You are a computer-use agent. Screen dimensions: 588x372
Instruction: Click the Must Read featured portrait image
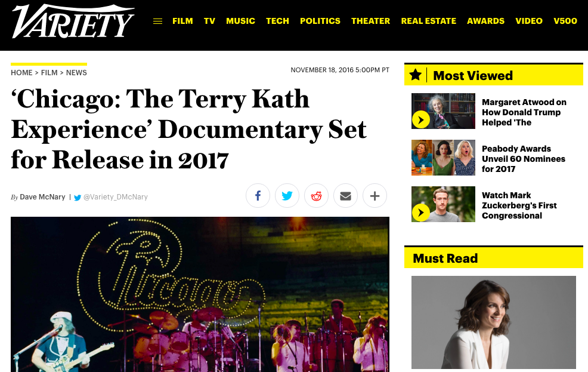point(494,322)
